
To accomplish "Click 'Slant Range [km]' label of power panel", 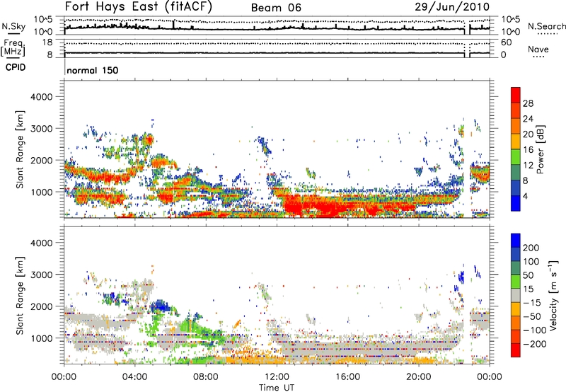I will (20, 149).
